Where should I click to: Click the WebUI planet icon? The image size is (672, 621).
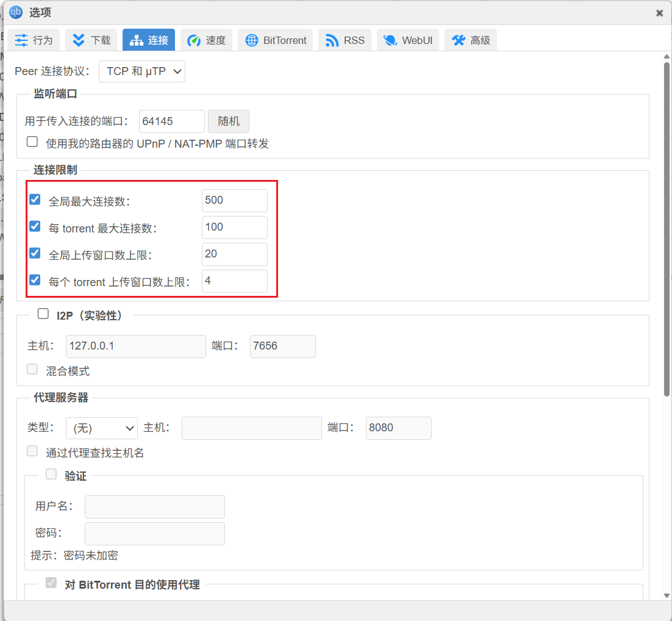[x=390, y=40]
